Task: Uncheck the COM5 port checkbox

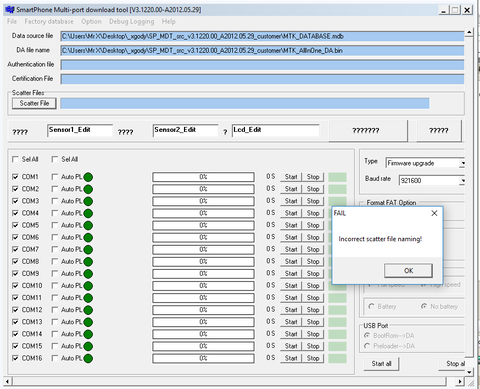Action: (x=15, y=225)
